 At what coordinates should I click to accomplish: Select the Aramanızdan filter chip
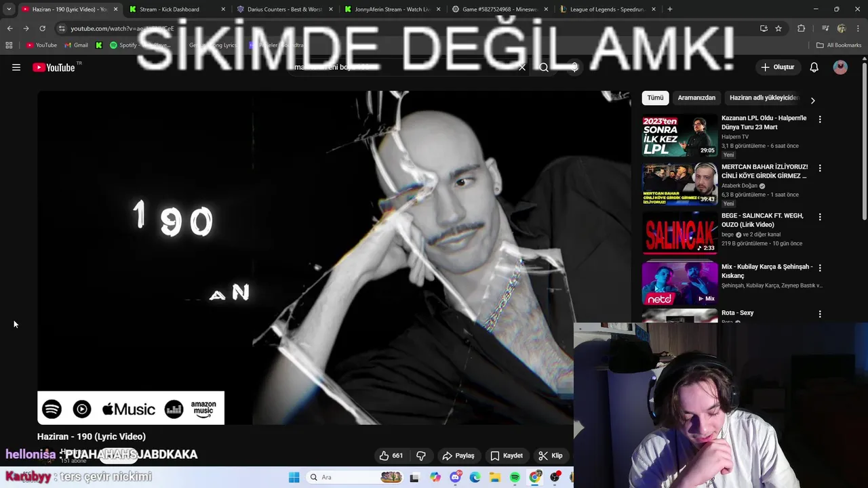(696, 98)
